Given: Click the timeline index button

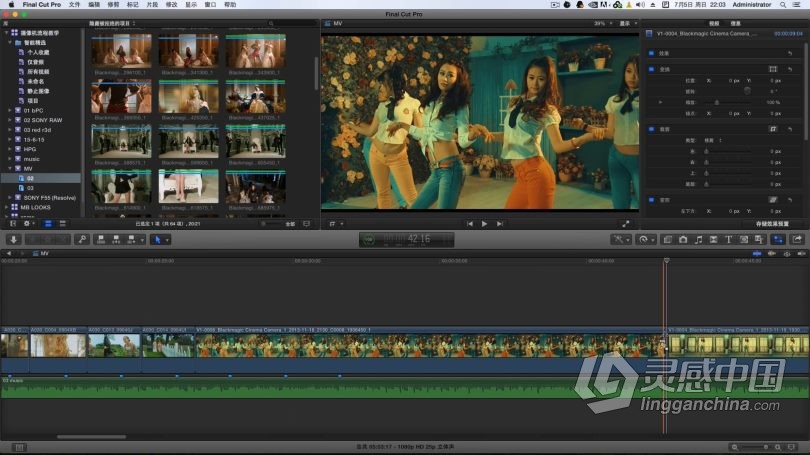Looking at the screenshot, I should (x=19, y=447).
